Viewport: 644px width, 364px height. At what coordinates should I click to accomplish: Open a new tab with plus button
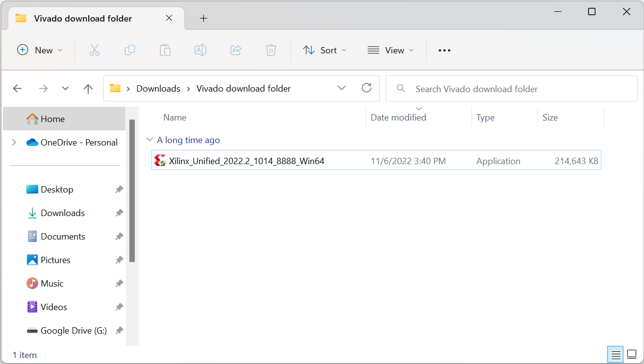(204, 19)
